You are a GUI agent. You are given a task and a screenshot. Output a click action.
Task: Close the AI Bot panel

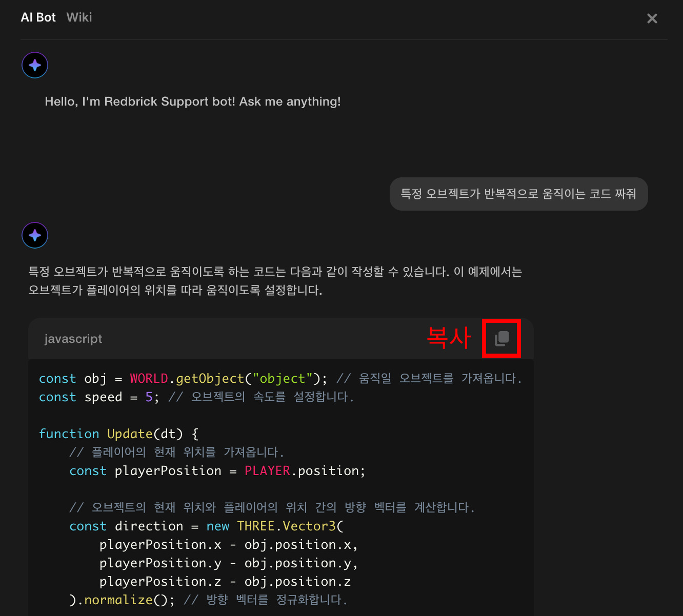[652, 18]
